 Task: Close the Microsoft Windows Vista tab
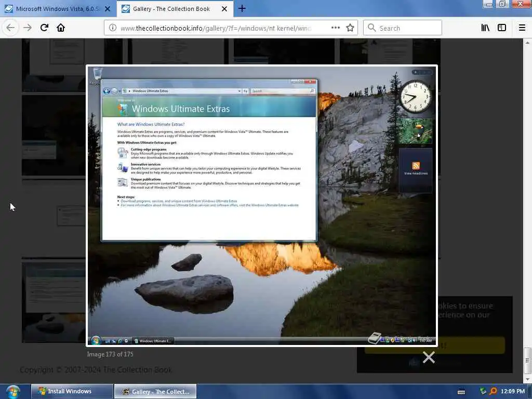(108, 9)
